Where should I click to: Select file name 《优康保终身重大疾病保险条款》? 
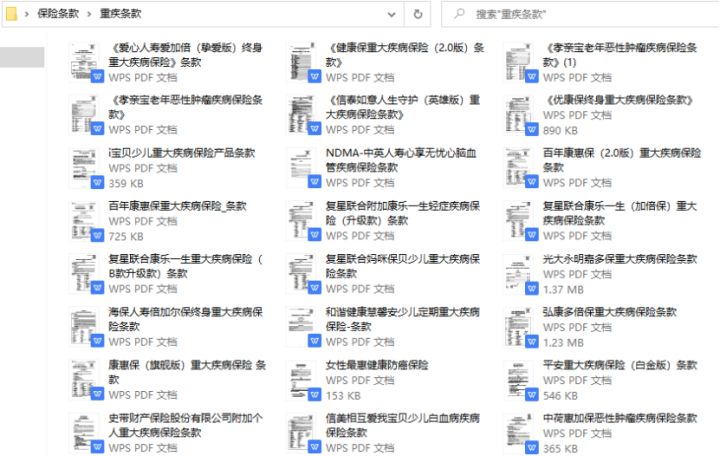tap(618, 100)
